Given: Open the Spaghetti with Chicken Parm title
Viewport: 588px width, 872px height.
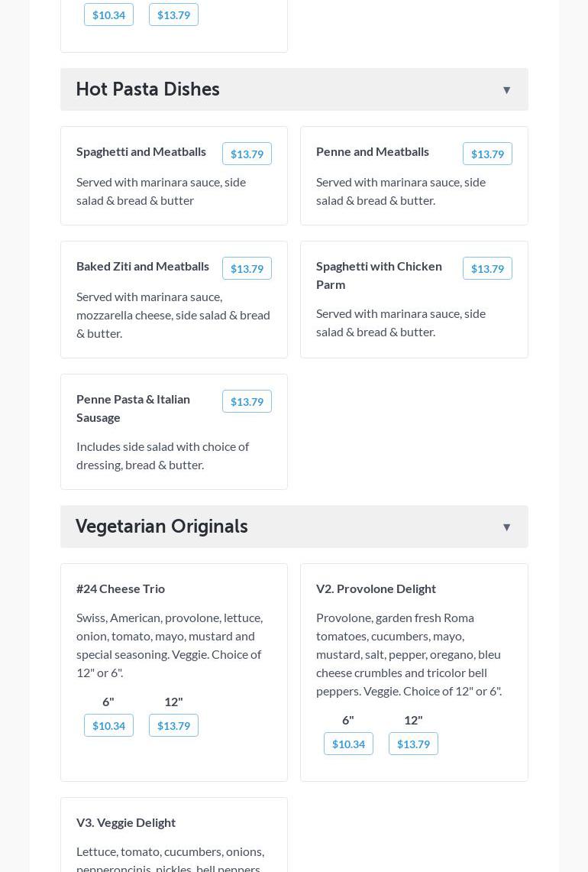Looking at the screenshot, I should pos(379,275).
